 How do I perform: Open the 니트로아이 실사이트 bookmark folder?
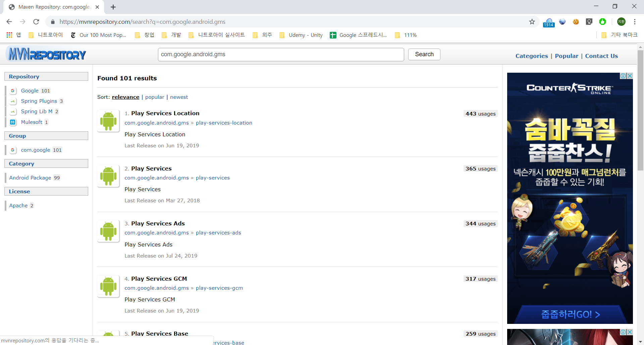[217, 35]
